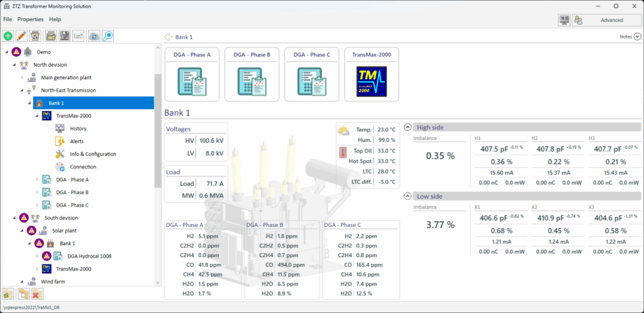The height and width of the screenshot is (313, 644).
Task: Collapse the Low side section
Action: (408, 196)
